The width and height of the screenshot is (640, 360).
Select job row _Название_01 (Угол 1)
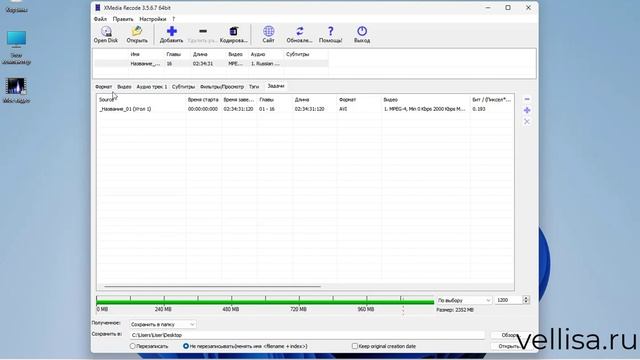[305, 109]
